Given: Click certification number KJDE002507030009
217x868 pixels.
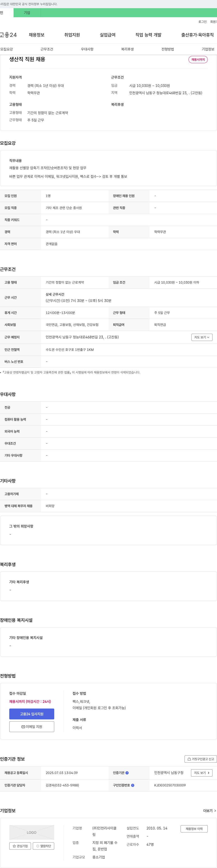Looking at the screenshot, I should pyautogui.click(x=170, y=785).
